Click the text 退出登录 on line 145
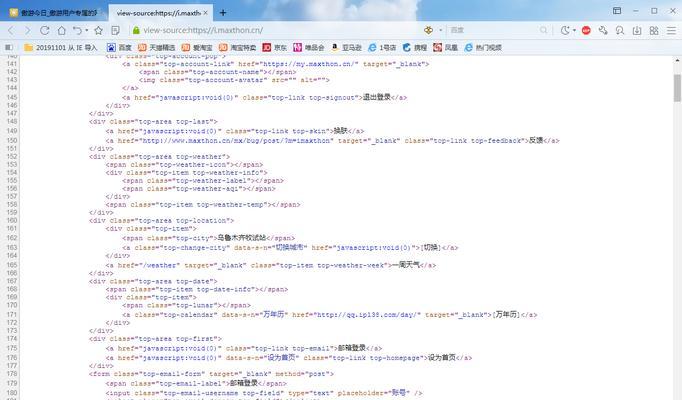Screen dimensions: 682x400 tap(377, 97)
